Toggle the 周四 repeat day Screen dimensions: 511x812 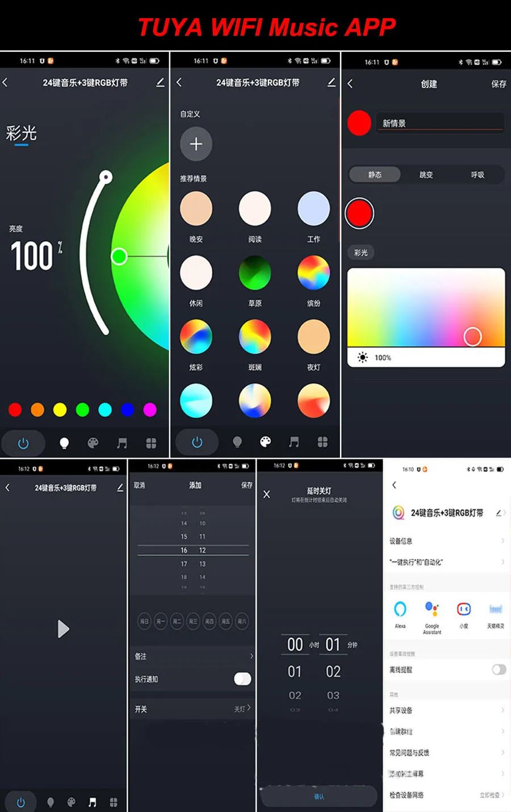tap(210, 621)
